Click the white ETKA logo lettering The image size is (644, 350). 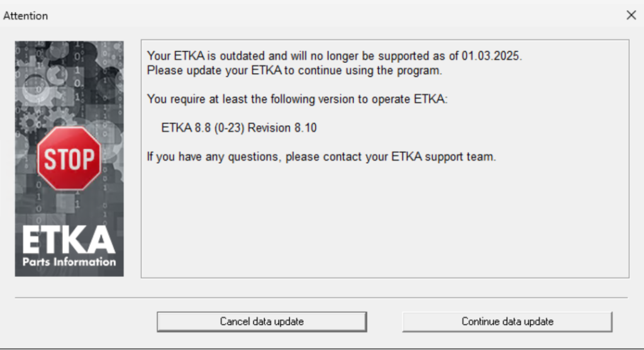pos(69,240)
